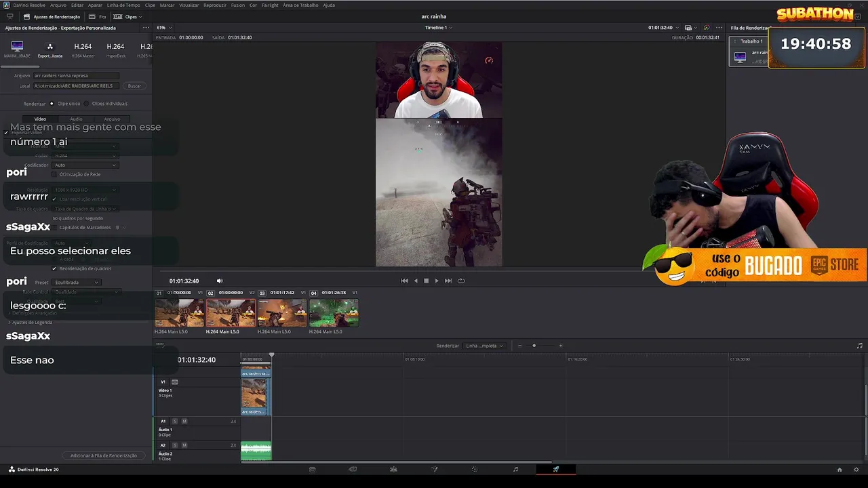Viewport: 868px width, 488px height.
Task: Open the Fairlight music note page
Action: click(x=515, y=469)
